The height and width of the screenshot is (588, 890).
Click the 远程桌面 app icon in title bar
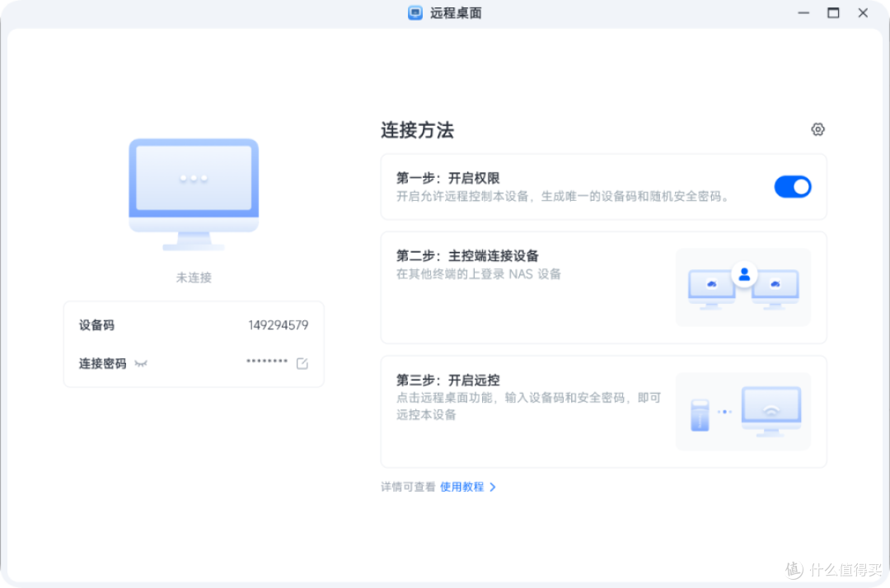coord(415,12)
